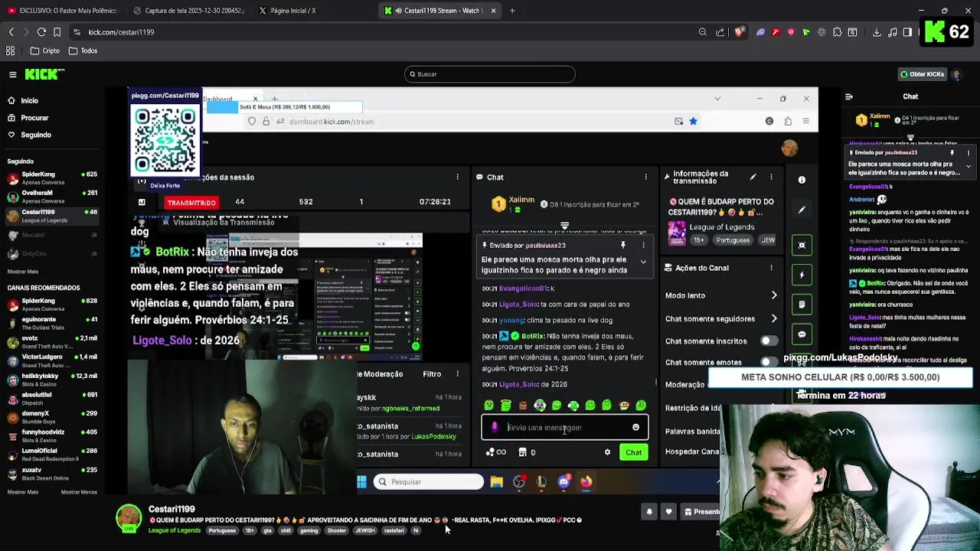Click the chat bubble sidebar icon
This screenshot has width=980, height=551.
click(x=802, y=334)
